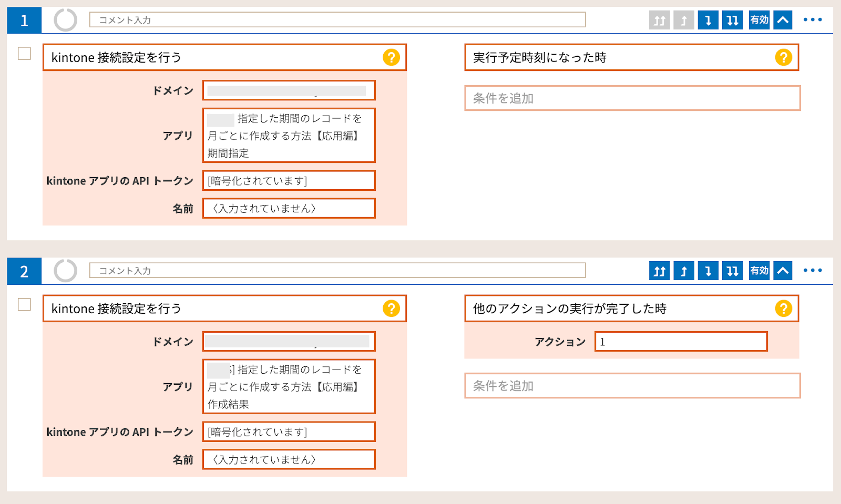Click the 名前 field in row 1
This screenshot has height=504, width=841.
[289, 209]
